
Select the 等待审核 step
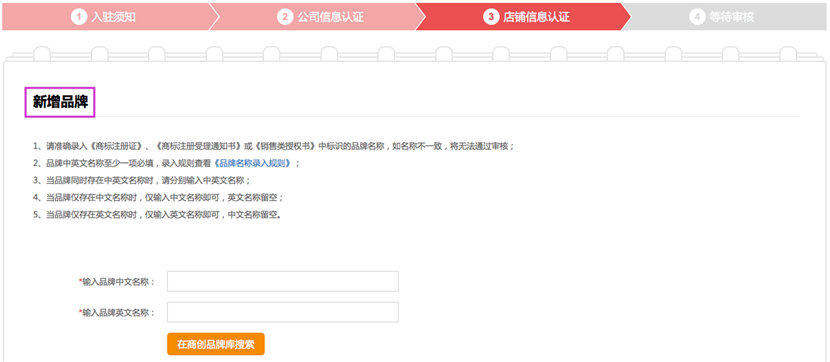(732, 17)
